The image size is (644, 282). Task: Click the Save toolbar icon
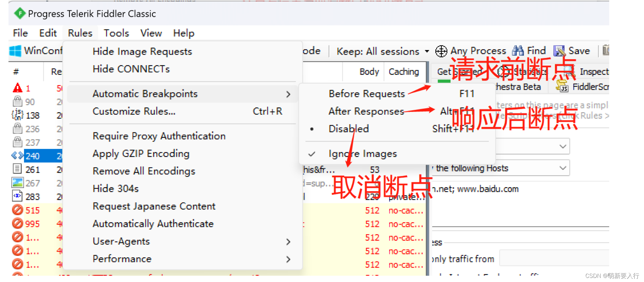pyautogui.click(x=559, y=51)
